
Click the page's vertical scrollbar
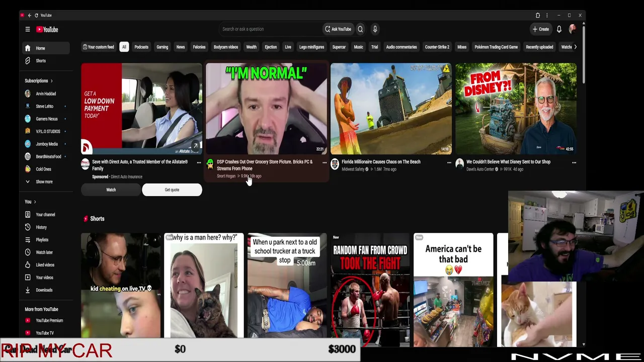583,55
